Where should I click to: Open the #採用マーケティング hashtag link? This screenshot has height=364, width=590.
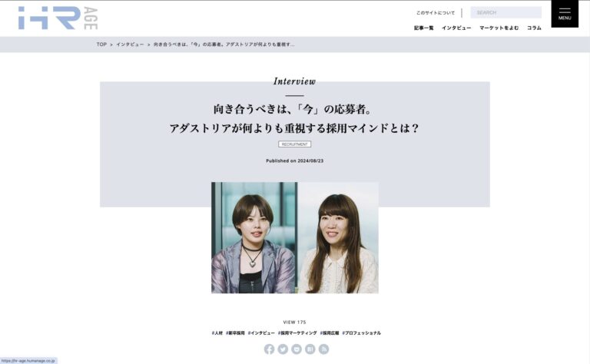297,333
